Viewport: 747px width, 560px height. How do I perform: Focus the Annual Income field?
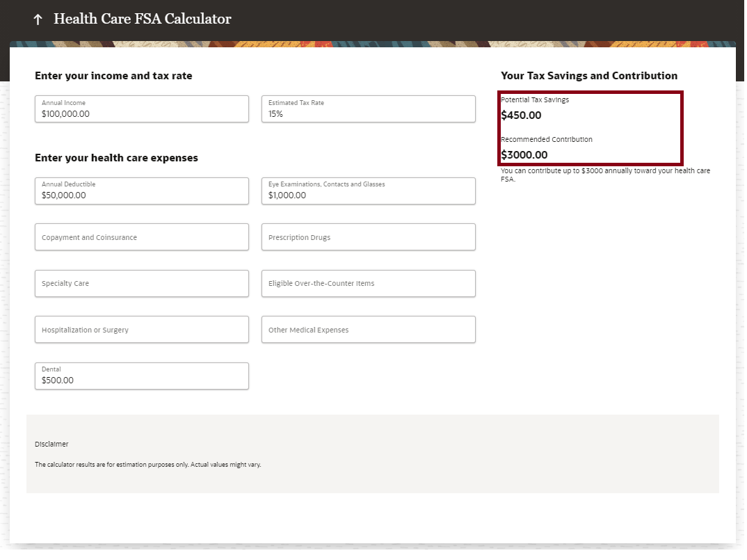click(141, 109)
